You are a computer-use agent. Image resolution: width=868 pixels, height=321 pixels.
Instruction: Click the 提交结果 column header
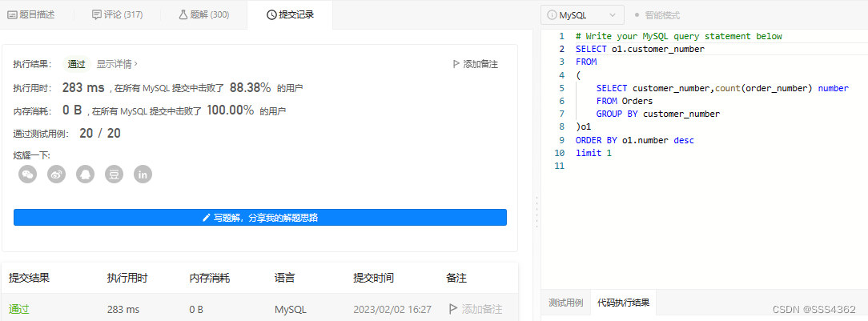(30, 278)
